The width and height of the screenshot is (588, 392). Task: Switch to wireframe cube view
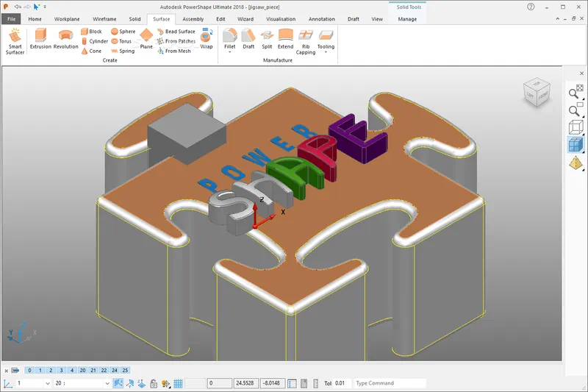(576, 127)
